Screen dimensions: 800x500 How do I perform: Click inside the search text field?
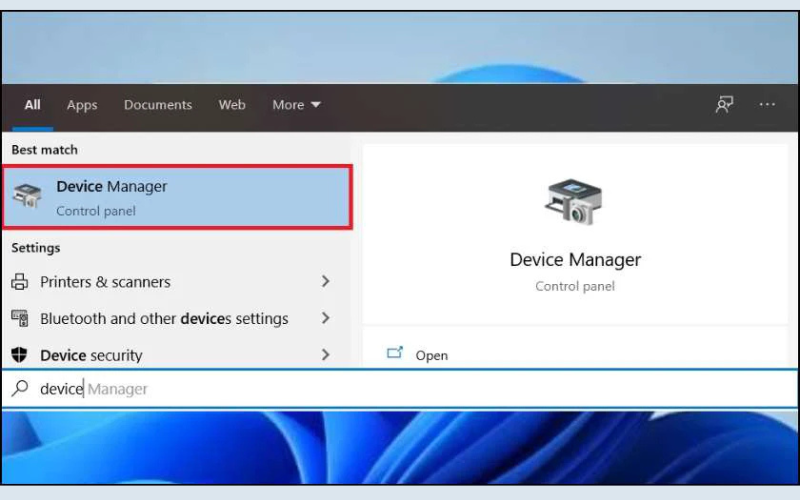pos(400,389)
